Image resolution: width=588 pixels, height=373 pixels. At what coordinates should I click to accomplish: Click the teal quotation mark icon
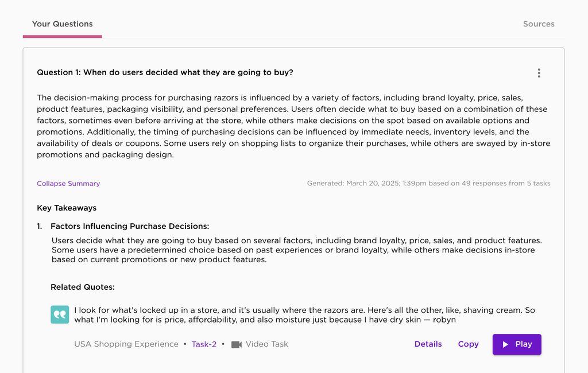(60, 314)
